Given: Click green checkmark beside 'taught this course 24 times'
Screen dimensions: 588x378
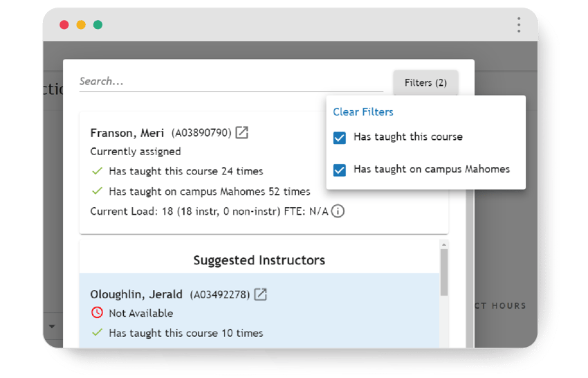Looking at the screenshot, I should point(97,171).
